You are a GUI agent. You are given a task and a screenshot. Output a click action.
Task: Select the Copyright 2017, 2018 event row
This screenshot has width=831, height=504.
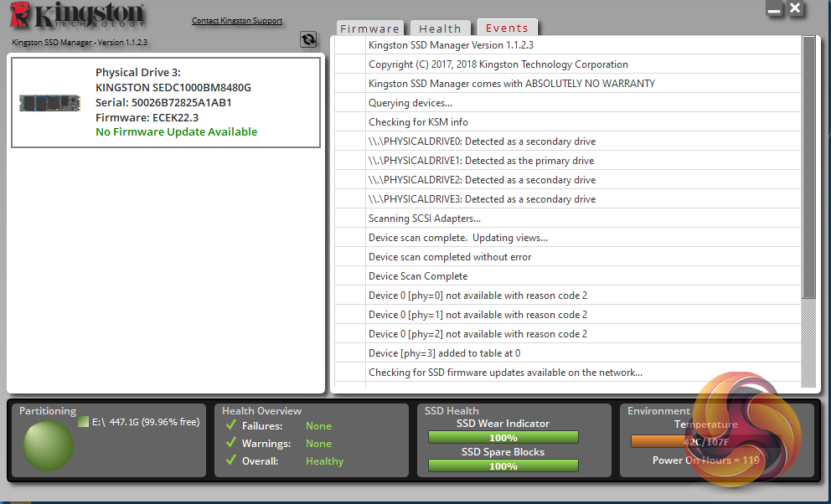568,64
